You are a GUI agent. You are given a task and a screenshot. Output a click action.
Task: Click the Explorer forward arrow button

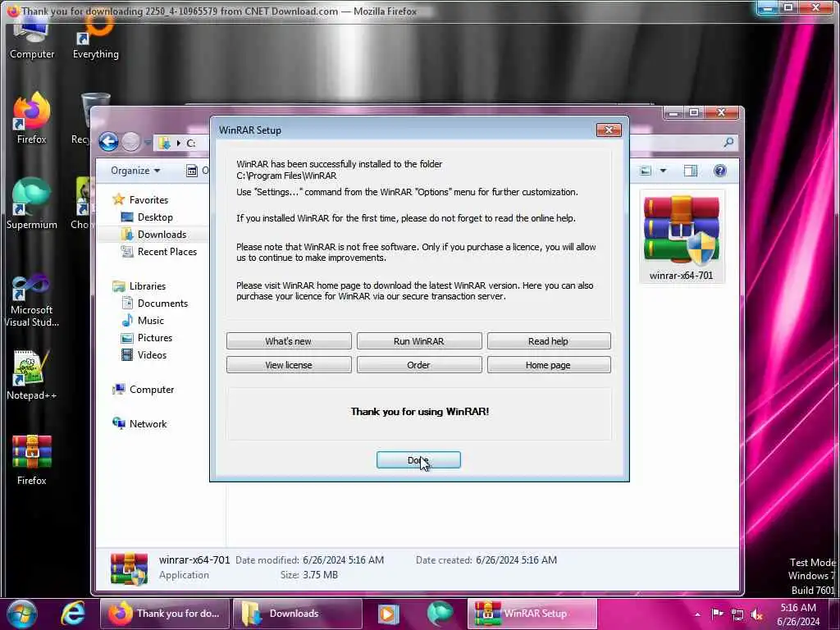[130, 142]
